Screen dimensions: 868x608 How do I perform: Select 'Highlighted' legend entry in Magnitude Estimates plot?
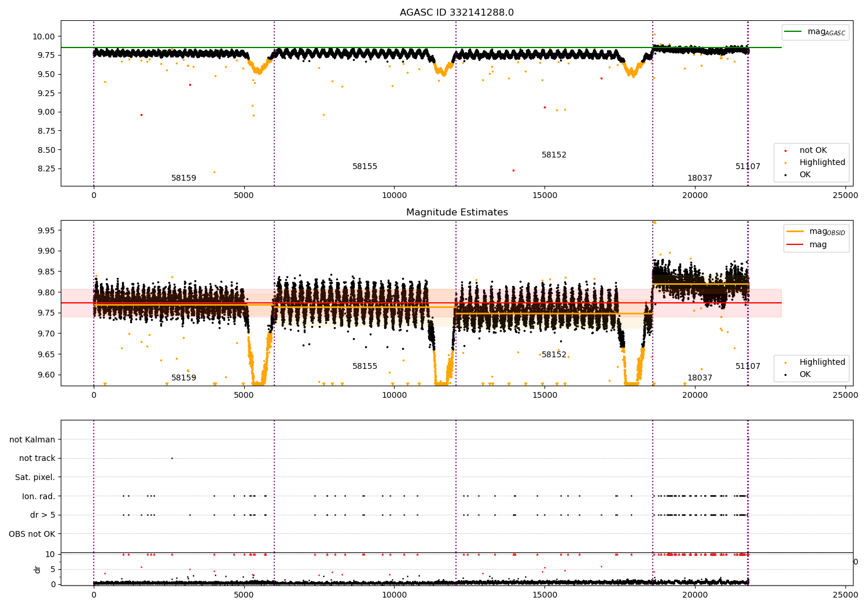pos(822,362)
